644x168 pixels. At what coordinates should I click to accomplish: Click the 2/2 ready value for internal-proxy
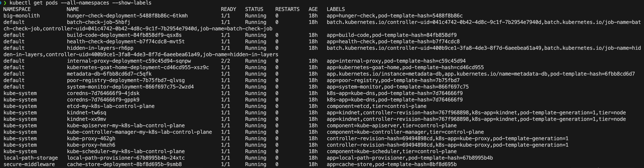click(x=225, y=61)
